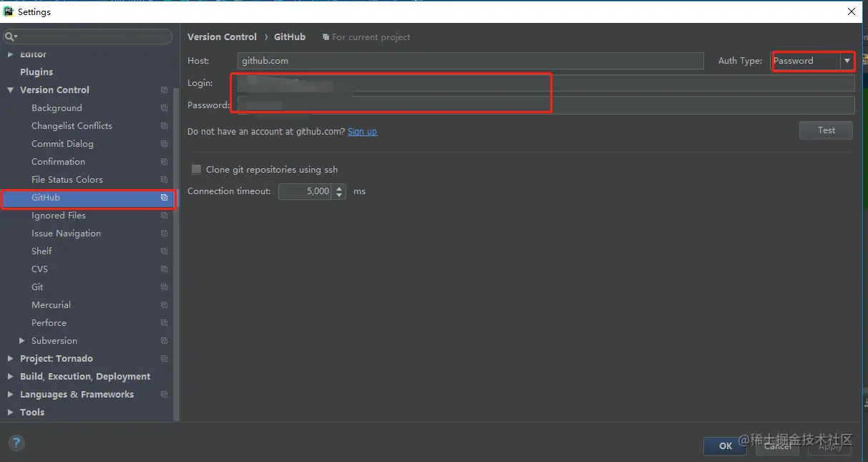
Task: Expand the Editor section arrow
Action: pyautogui.click(x=10, y=54)
